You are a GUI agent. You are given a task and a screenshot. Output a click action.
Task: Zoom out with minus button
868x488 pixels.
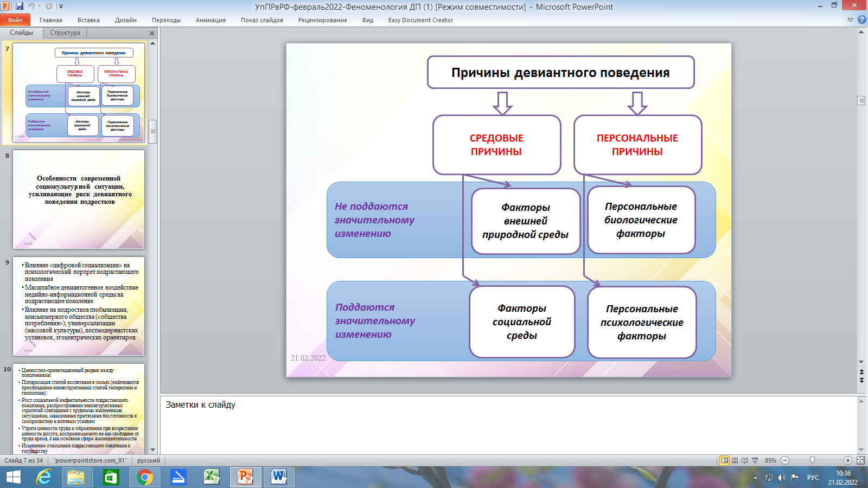(x=785, y=460)
